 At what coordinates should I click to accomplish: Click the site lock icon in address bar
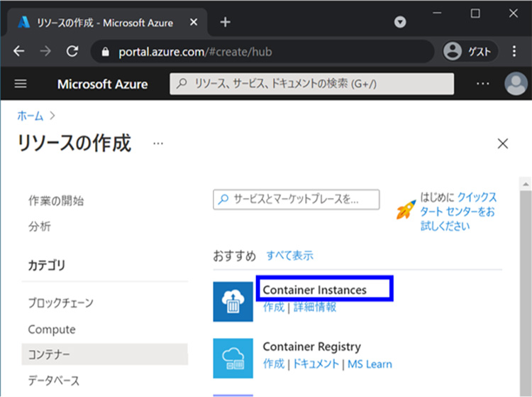click(106, 52)
